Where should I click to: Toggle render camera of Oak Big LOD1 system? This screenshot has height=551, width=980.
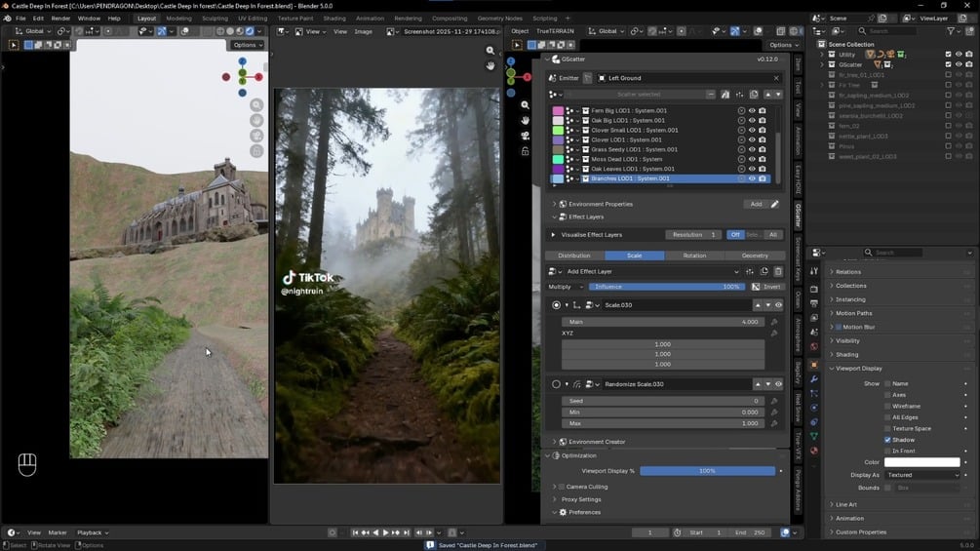point(763,121)
